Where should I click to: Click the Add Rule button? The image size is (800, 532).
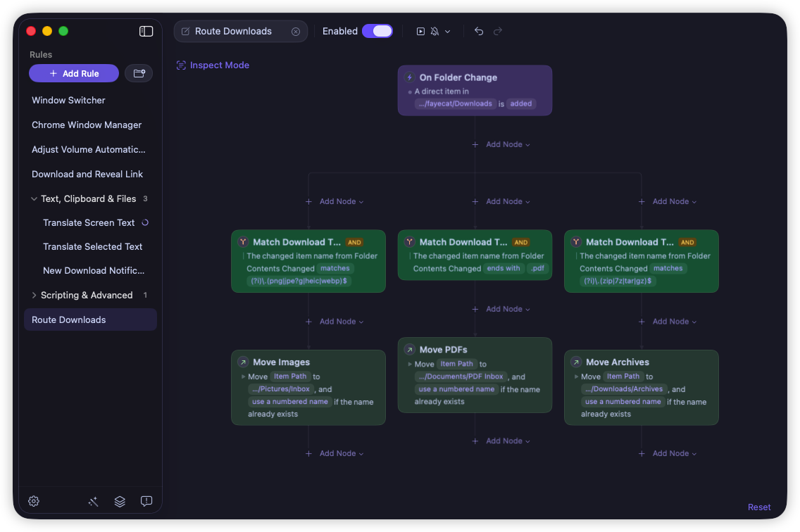[74, 73]
